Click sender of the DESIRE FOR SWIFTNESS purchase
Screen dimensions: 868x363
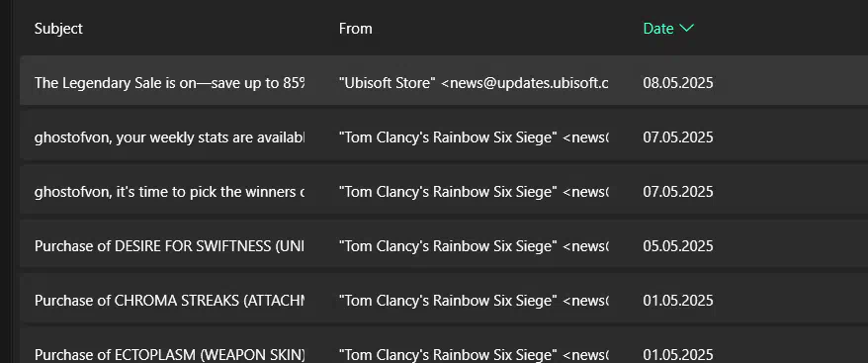474,245
